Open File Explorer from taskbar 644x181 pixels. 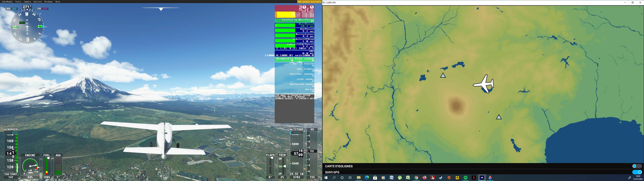(x=359, y=178)
